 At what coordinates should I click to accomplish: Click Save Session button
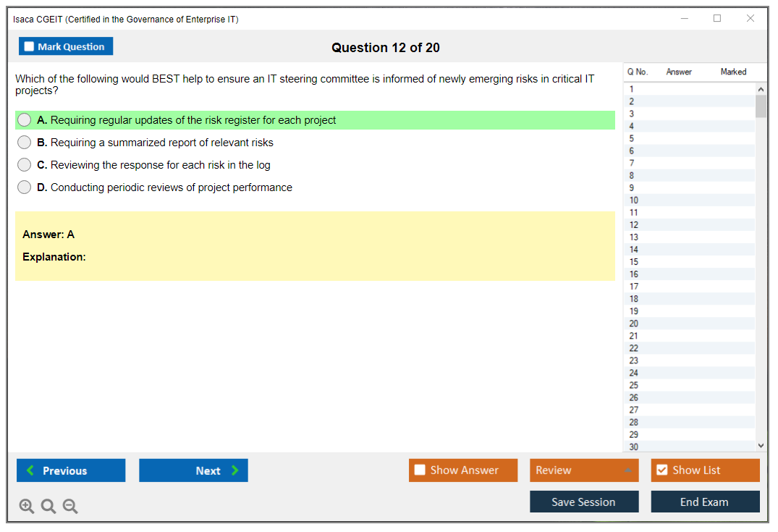583,502
